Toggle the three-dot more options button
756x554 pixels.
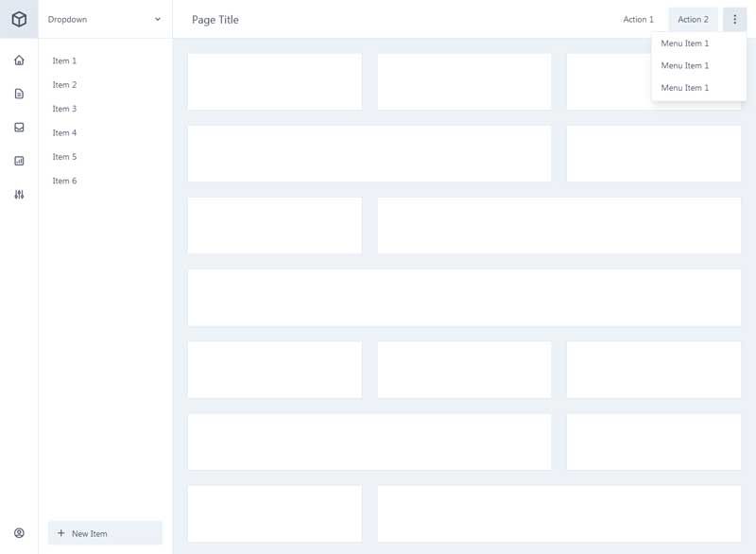(x=734, y=19)
